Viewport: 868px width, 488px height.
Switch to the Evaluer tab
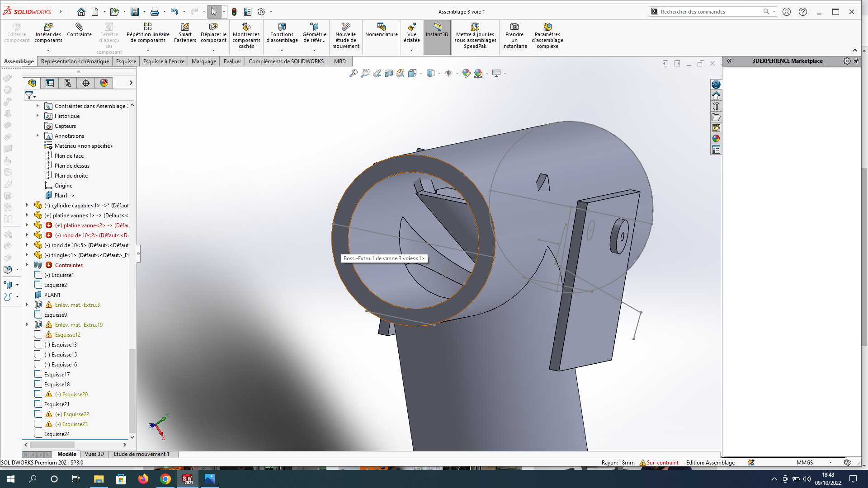tap(232, 61)
